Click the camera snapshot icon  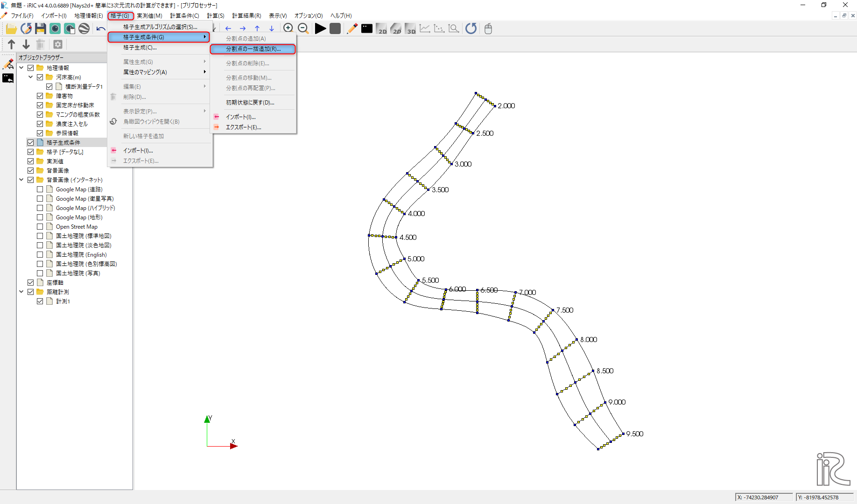pyautogui.click(x=55, y=29)
